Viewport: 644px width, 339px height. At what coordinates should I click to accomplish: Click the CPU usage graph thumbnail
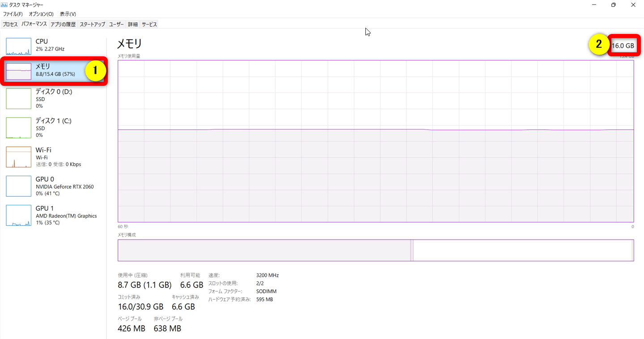19,47
